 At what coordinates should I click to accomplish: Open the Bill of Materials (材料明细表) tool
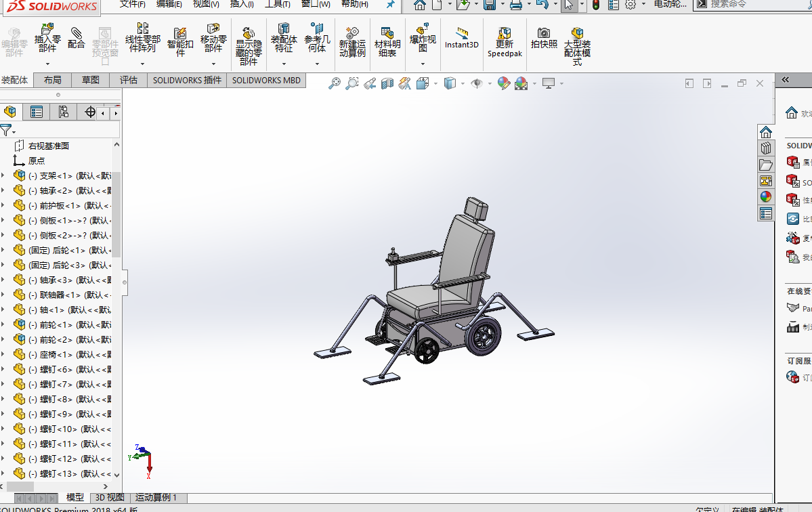tap(387, 41)
